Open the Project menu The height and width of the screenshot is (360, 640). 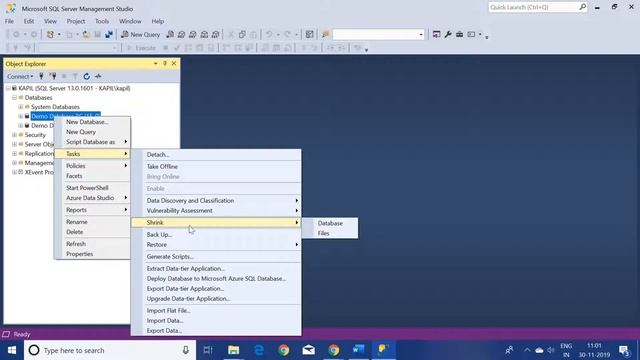click(76, 21)
